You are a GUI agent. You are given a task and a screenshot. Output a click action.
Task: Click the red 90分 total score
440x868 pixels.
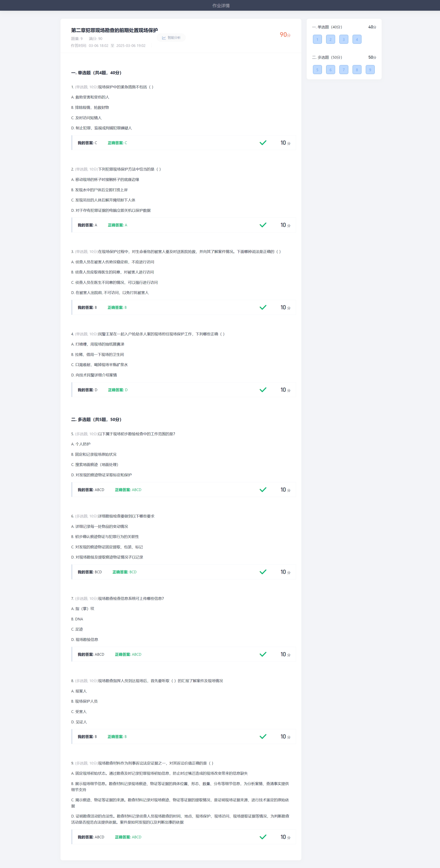pos(285,35)
